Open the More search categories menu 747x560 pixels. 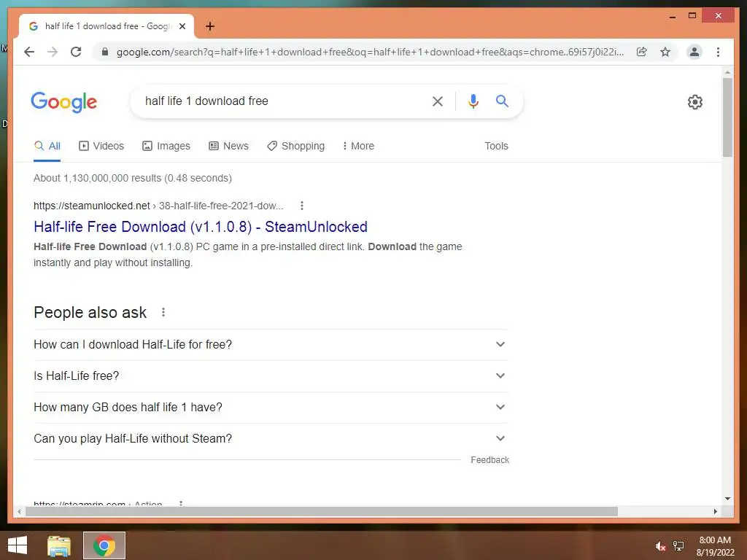358,146
